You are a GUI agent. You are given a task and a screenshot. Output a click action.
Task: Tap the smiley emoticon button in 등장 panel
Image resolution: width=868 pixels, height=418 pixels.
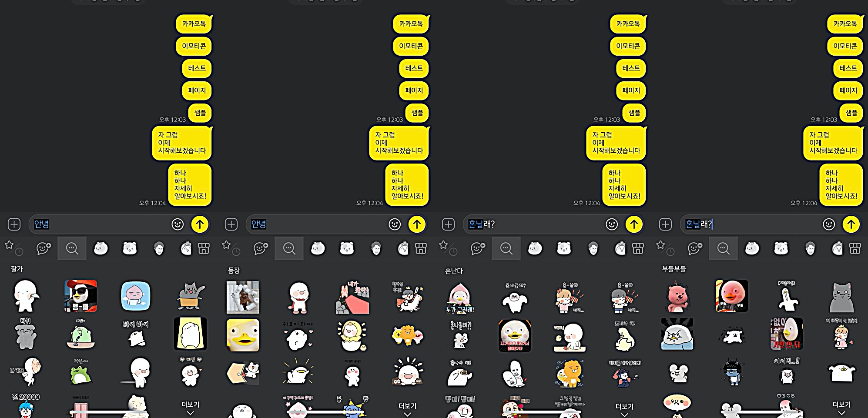click(395, 224)
